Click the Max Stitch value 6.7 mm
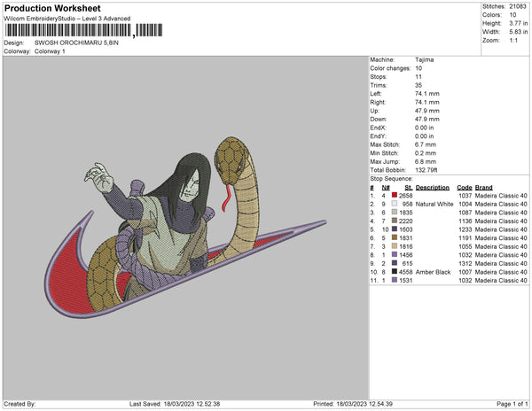Image resolution: width=532 pixels, height=411 pixels. 425,144
